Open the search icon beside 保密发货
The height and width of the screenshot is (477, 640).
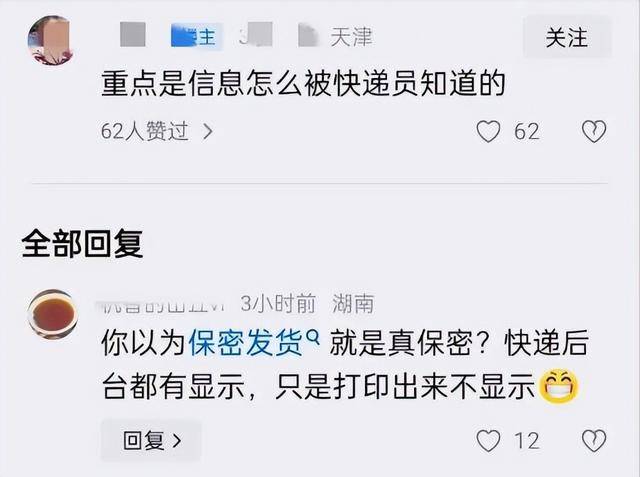click(x=312, y=337)
